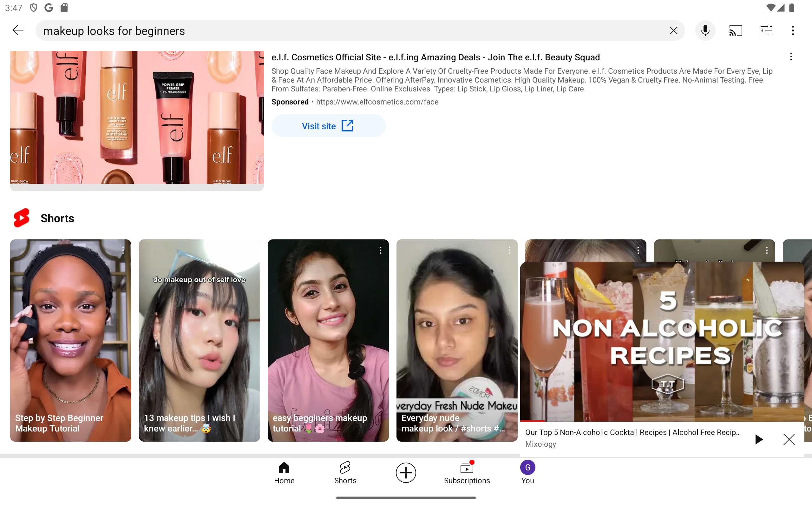Tap the Wi-Fi status icon
The width and height of the screenshot is (812, 508).
point(771,7)
